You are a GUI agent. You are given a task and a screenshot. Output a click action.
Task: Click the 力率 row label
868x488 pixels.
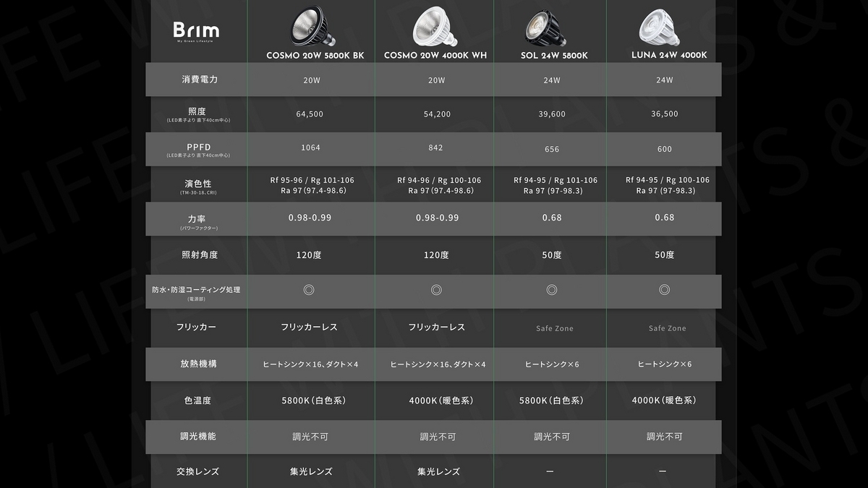(197, 218)
